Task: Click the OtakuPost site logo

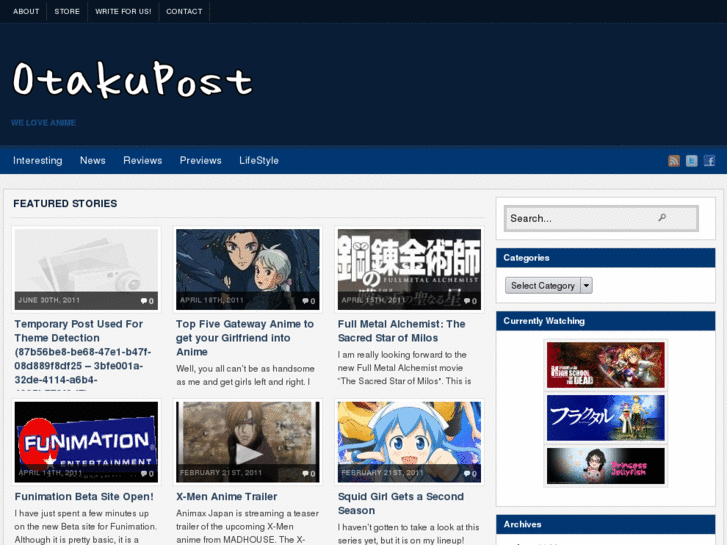Action: click(x=133, y=80)
